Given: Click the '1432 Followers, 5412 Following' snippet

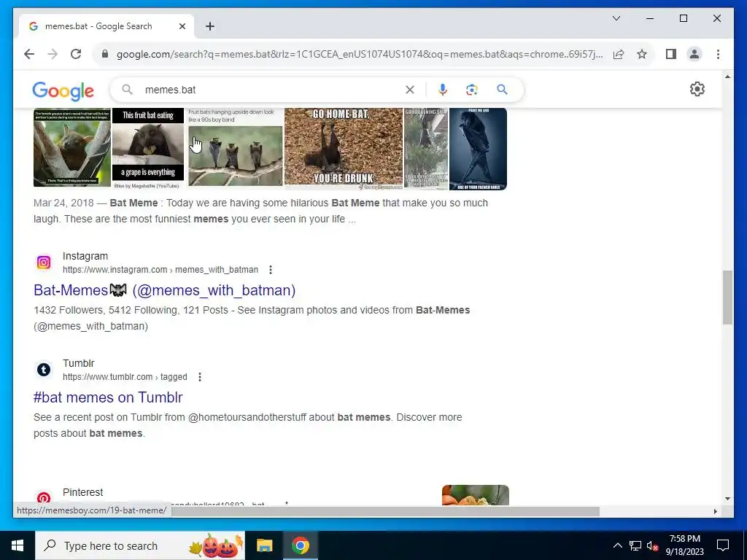Looking at the screenshot, I should pos(252,318).
